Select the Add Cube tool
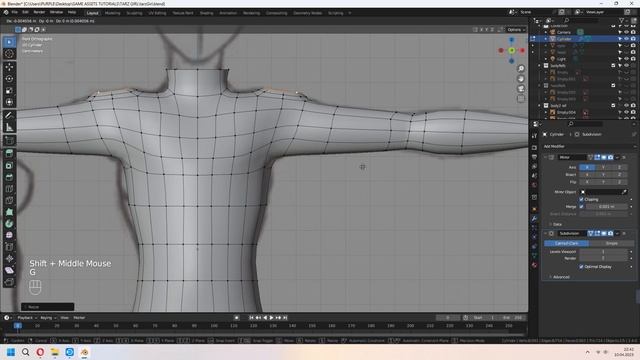Screen dimensions: 640x360 pyautogui.click(x=9, y=141)
